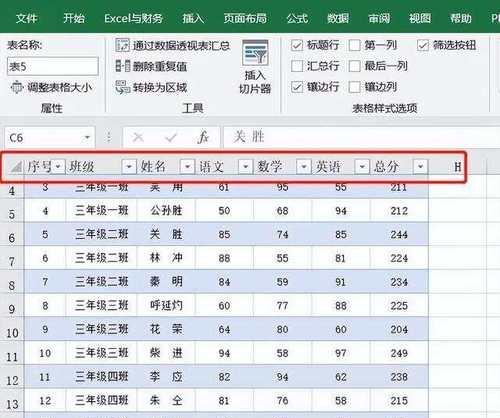Expand the Name Box dropdown arrow

point(87,137)
